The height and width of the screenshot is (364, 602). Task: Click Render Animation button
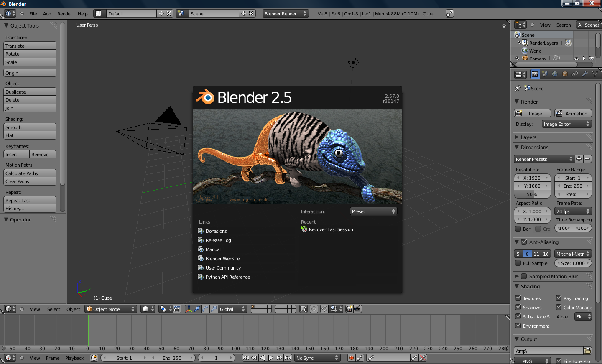573,114
